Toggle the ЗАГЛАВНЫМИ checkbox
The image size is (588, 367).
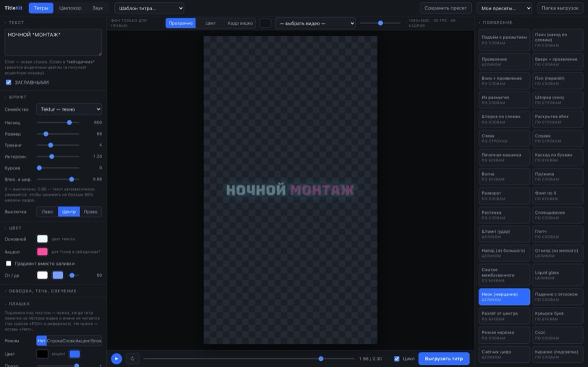coord(9,83)
